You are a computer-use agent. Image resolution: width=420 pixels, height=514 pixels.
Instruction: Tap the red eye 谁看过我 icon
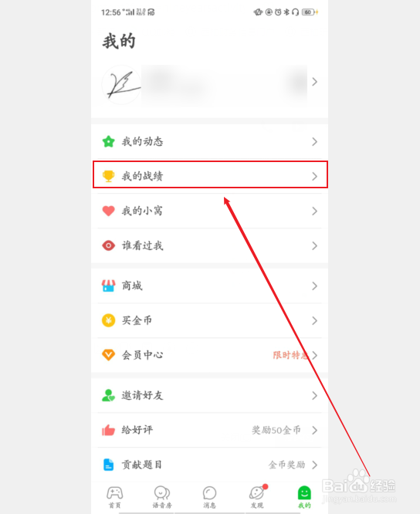[109, 245]
